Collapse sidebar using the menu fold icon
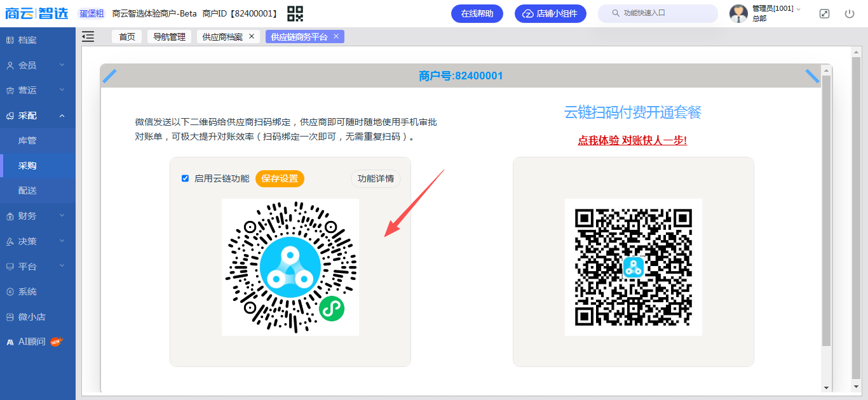This screenshot has width=868, height=400. coord(88,37)
